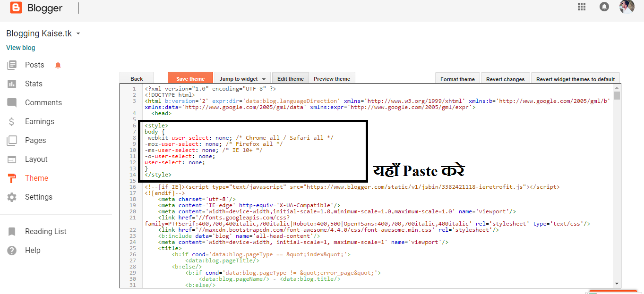
Task: Open the Comments section
Action: pyautogui.click(x=43, y=103)
